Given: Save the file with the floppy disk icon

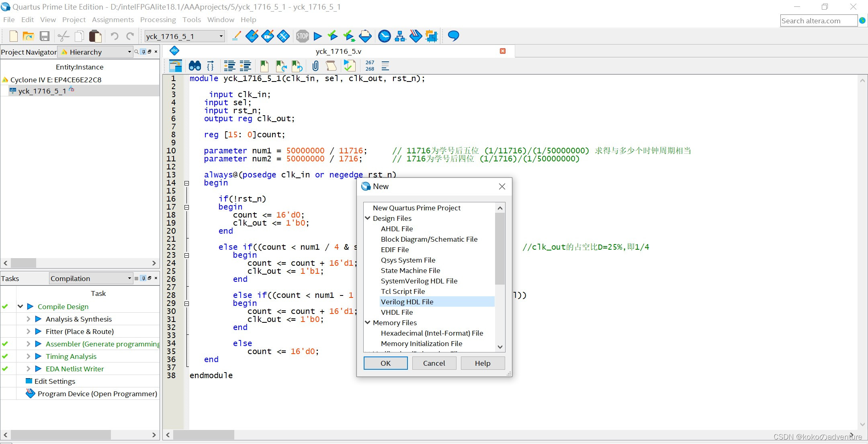Looking at the screenshot, I should 45,36.
